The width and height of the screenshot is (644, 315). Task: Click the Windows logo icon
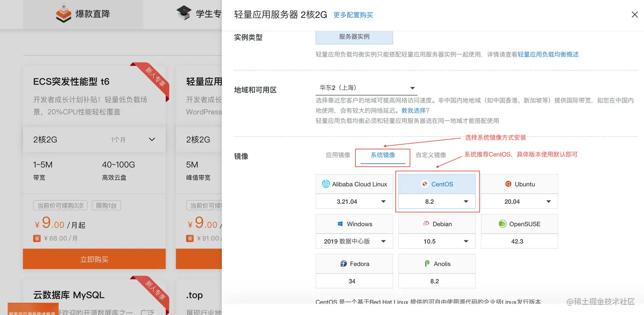340,224
